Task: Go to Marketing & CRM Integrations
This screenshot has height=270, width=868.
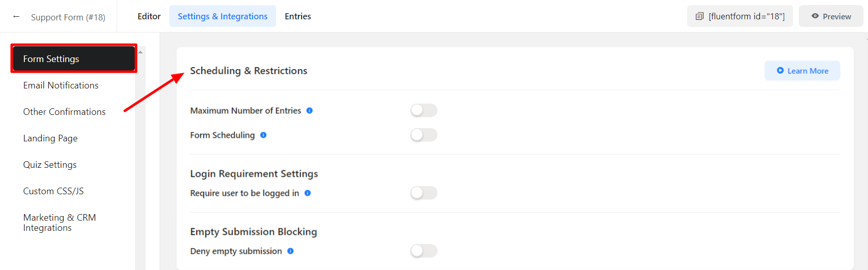Action: pos(59,223)
